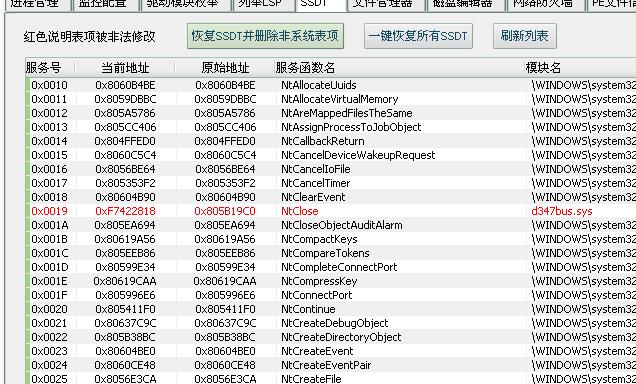The height and width of the screenshot is (384, 636).
Task: Select the NtCompactKeys function
Action: pos(319,239)
